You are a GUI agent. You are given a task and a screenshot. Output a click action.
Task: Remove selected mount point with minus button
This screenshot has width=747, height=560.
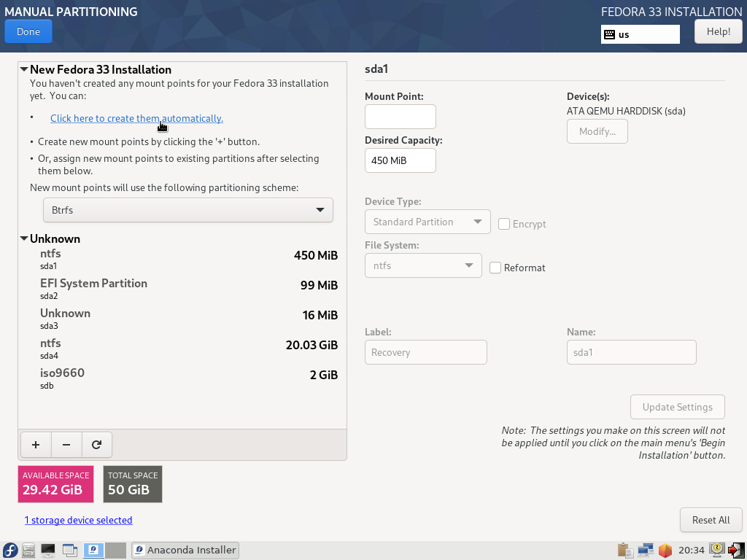[x=66, y=445]
